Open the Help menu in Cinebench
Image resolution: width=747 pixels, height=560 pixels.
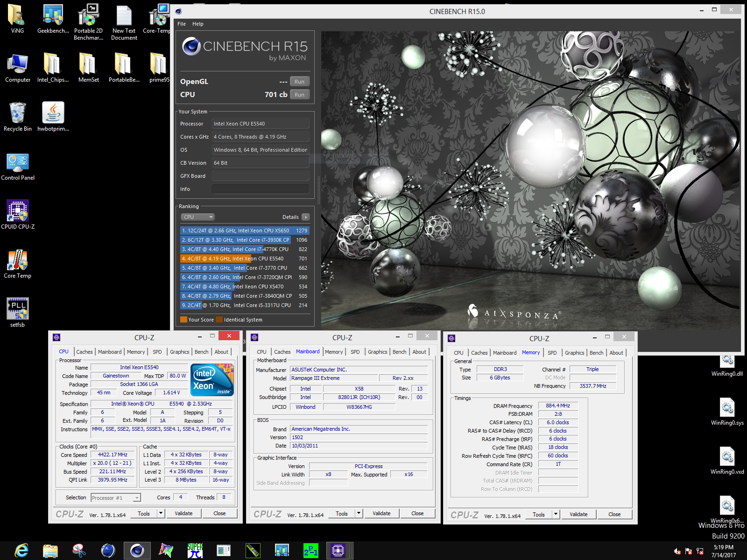coord(198,24)
